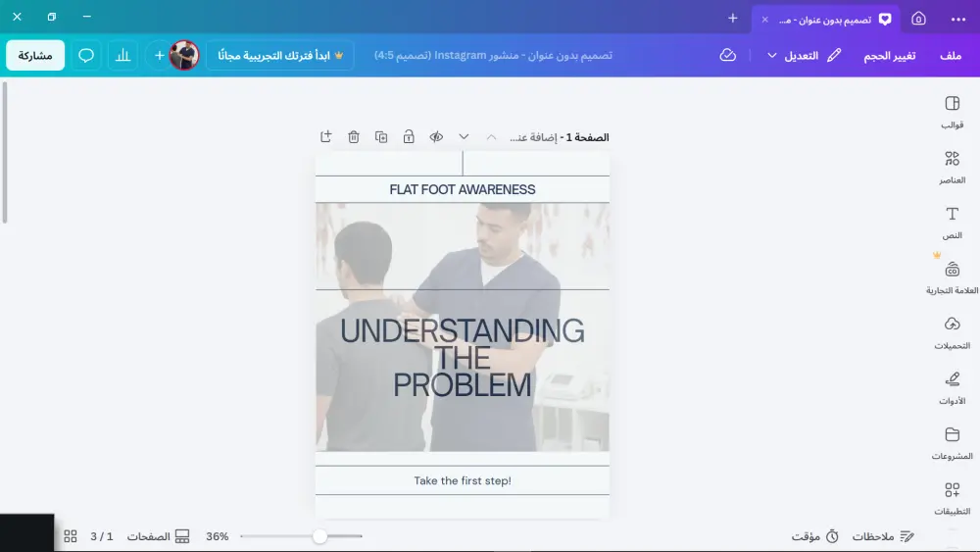
Task: Open the Text (النص) panel
Action: pyautogui.click(x=952, y=223)
